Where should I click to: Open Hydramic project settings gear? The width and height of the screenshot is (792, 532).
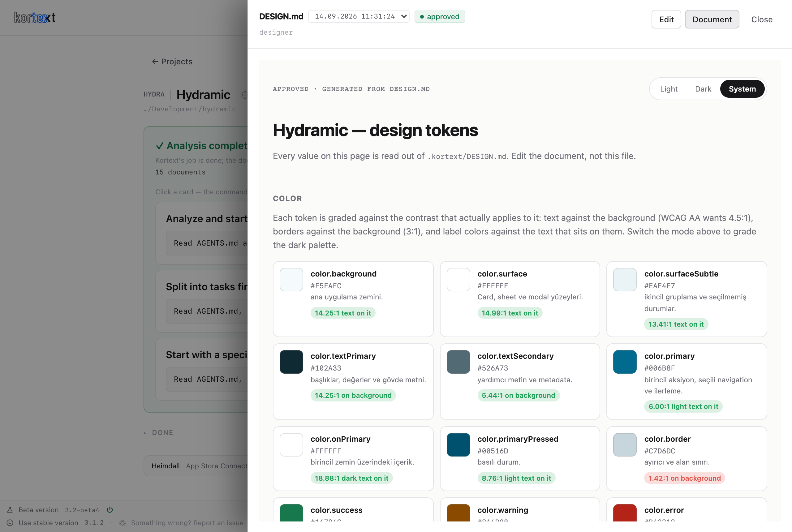[x=244, y=95]
